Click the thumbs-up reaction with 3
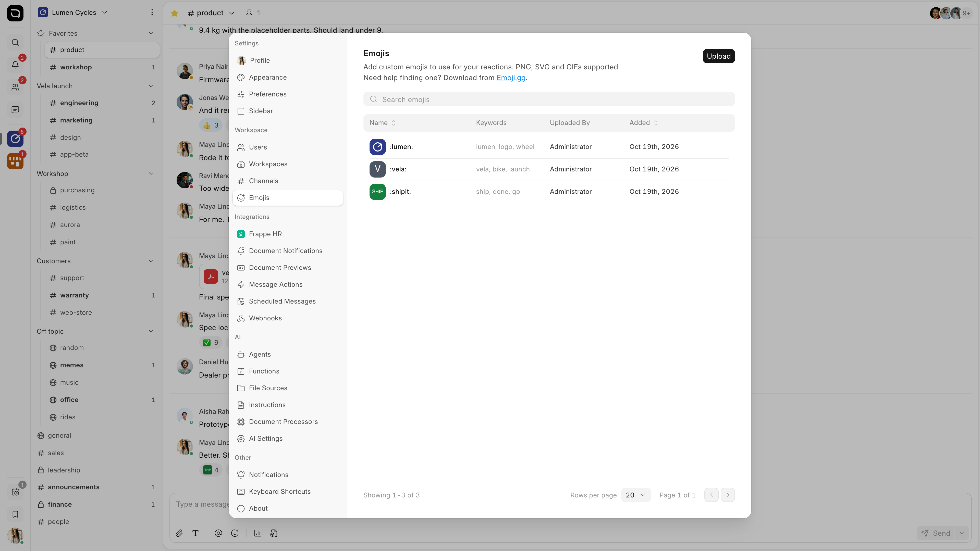This screenshot has width=980, height=551. (x=211, y=125)
